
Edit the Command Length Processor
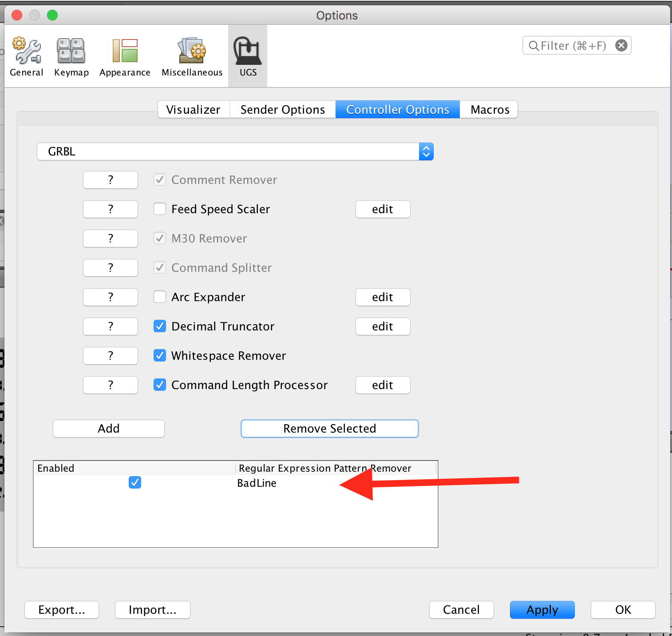pyautogui.click(x=382, y=385)
